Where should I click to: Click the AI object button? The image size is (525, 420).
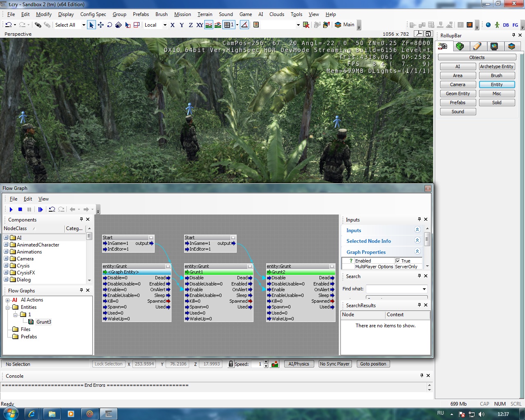458,66
